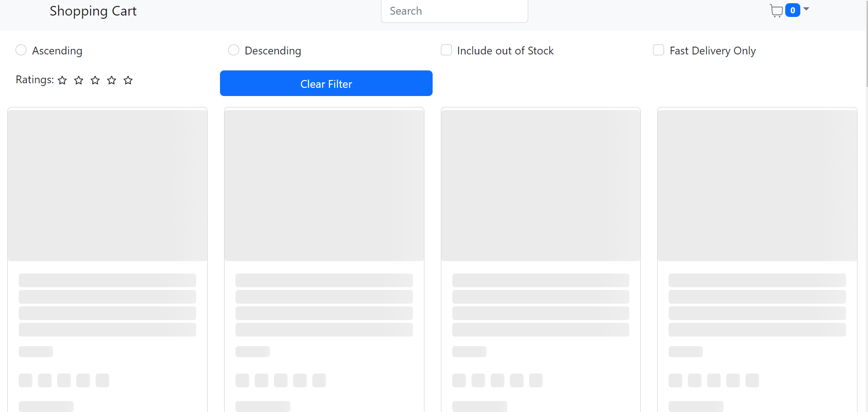The height and width of the screenshot is (412, 868).
Task: Click the second product card image
Action: (x=324, y=184)
